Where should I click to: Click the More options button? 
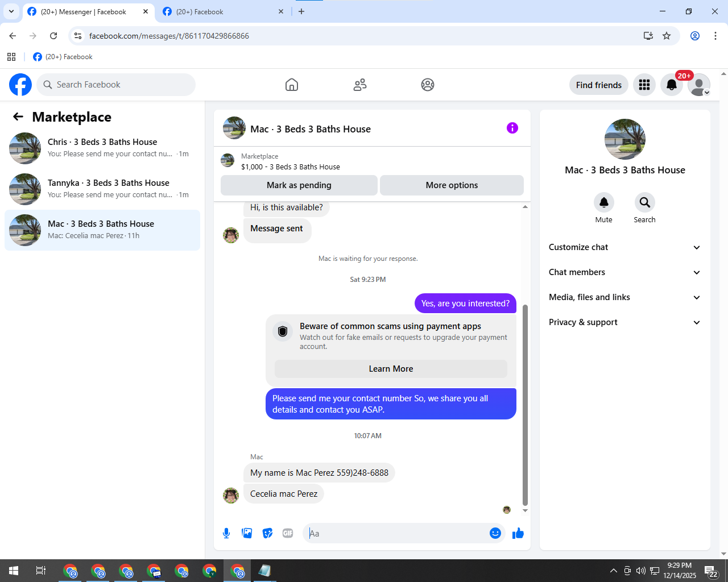pos(452,185)
